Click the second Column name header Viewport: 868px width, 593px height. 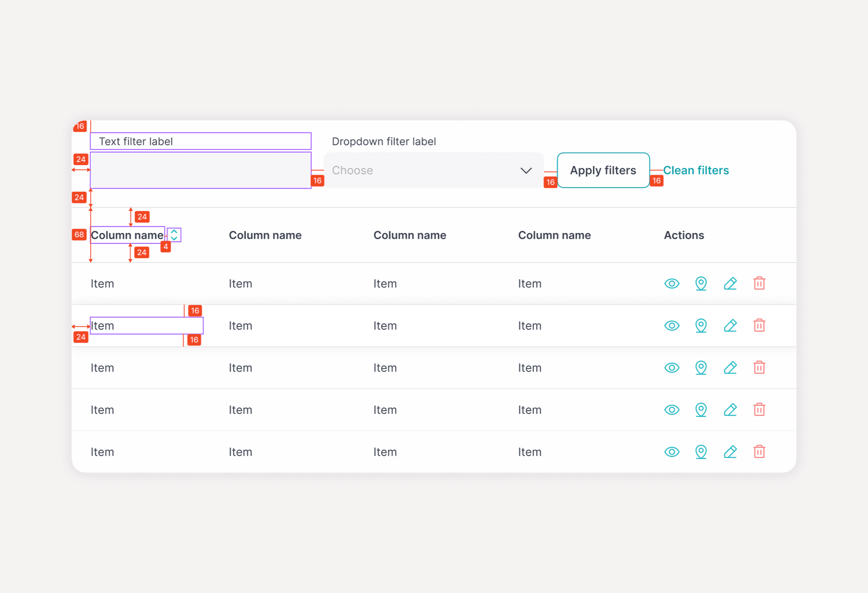[x=265, y=235]
